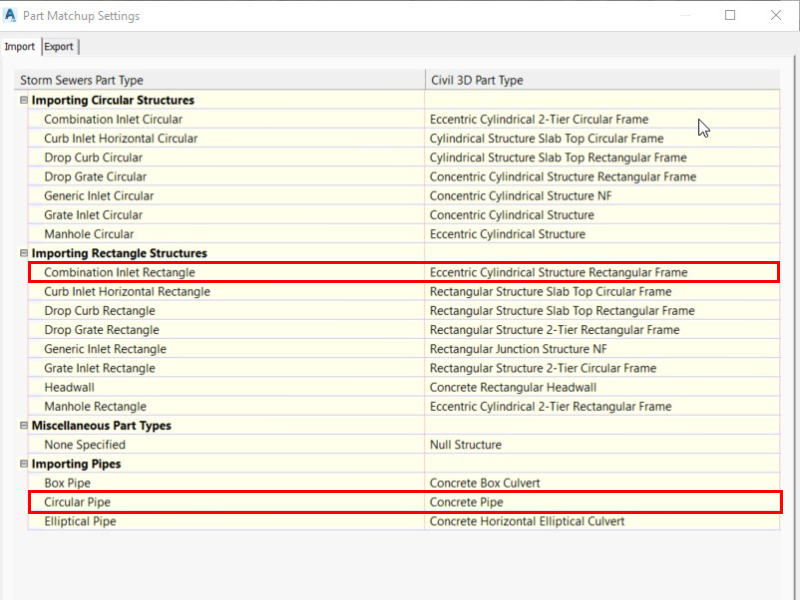The width and height of the screenshot is (800, 600).
Task: Click the Concrete Box Culvert value
Action: (485, 483)
